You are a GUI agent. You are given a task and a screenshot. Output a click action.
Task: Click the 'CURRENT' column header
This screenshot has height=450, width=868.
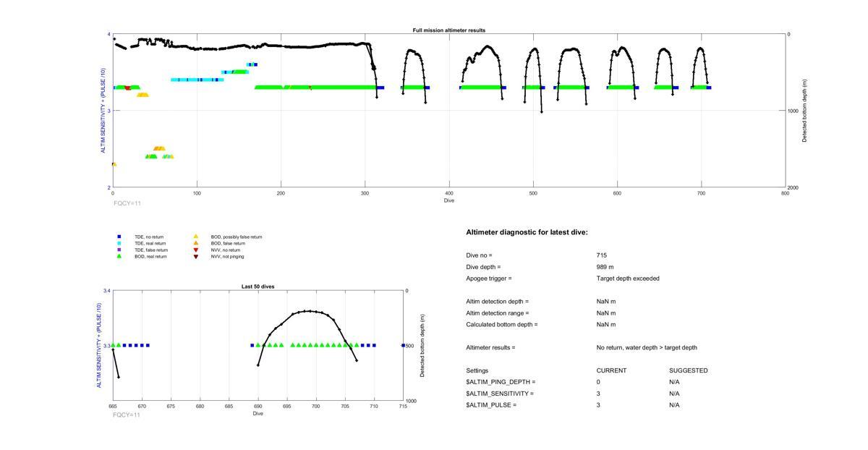point(611,370)
